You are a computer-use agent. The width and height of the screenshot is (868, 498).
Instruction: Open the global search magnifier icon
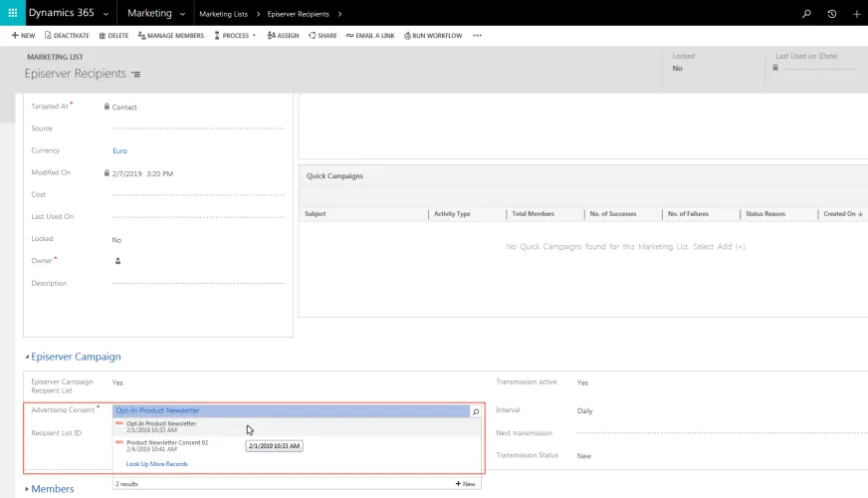[x=806, y=14]
